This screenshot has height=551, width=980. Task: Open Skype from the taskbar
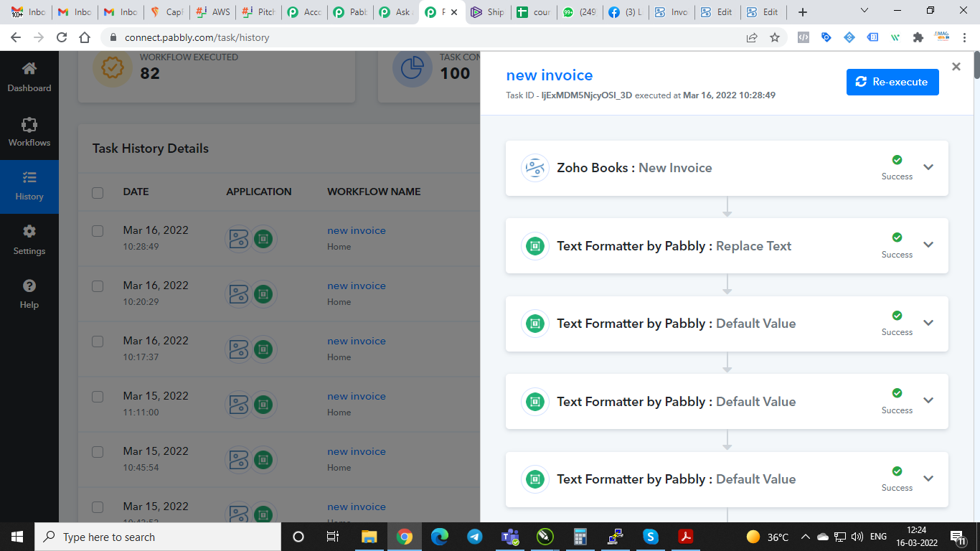tap(651, 537)
